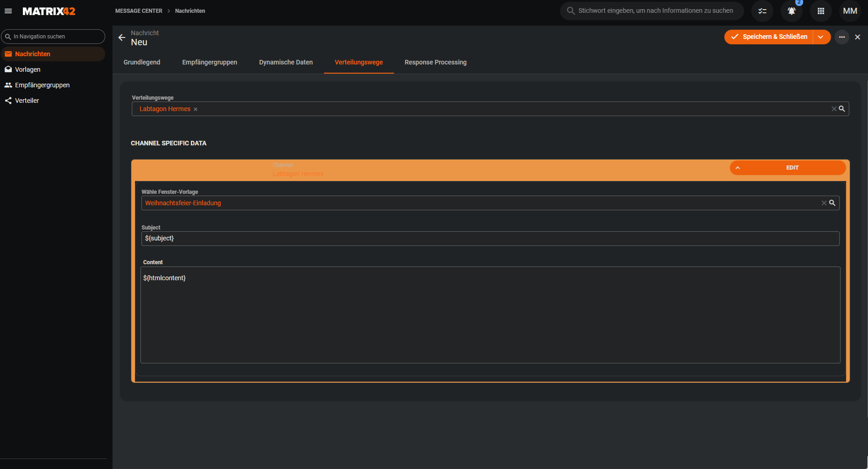Clear the Fenster-Vorlage selection
This screenshot has height=469, width=868.
click(x=824, y=203)
